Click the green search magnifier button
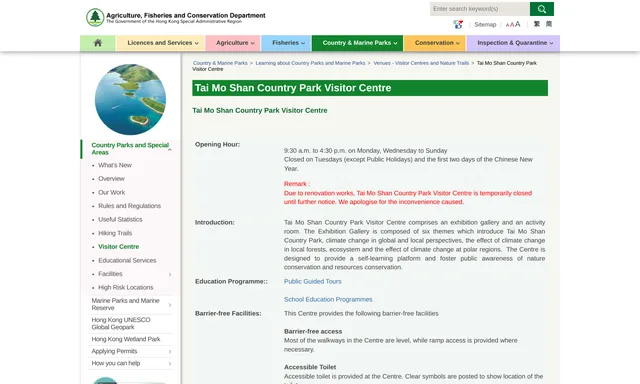The width and height of the screenshot is (640, 384). tap(542, 9)
